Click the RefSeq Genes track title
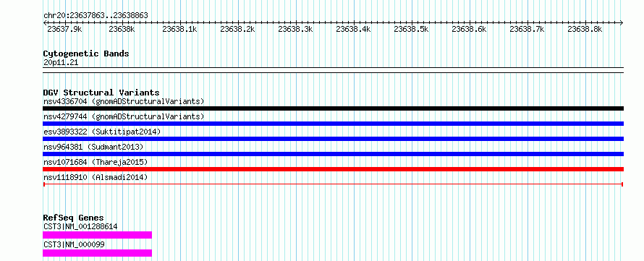This screenshot has width=644, height=261. (x=74, y=218)
